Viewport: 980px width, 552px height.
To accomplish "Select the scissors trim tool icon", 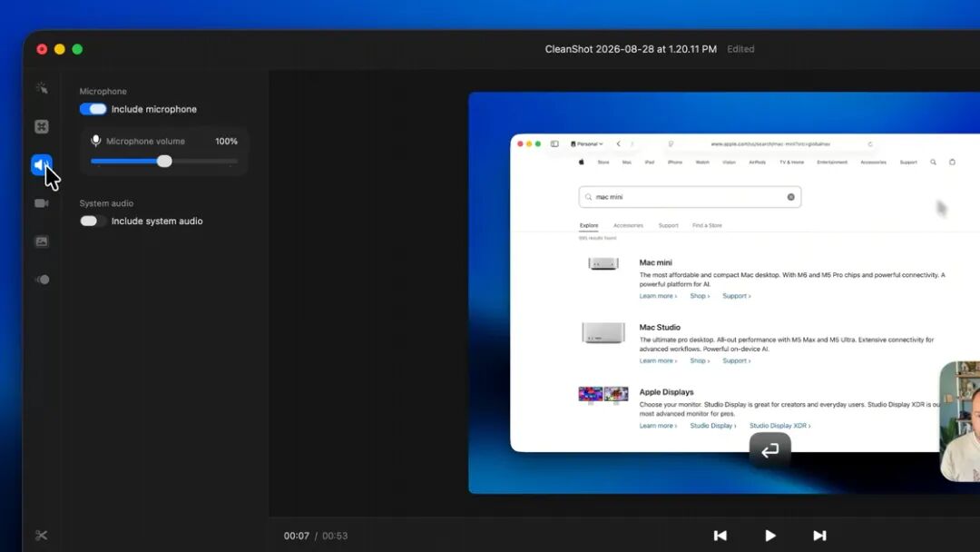I will (x=41, y=535).
